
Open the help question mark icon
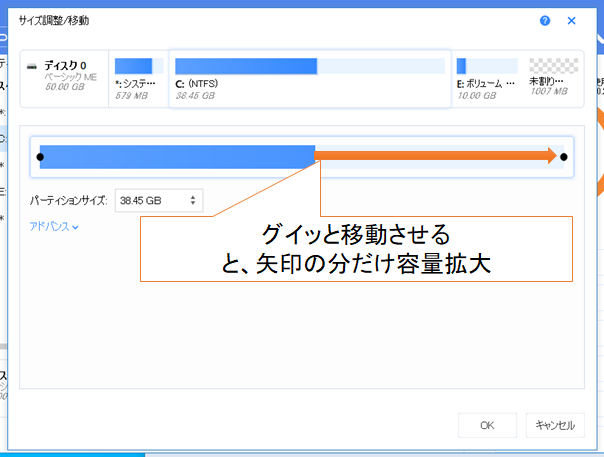pyautogui.click(x=545, y=21)
